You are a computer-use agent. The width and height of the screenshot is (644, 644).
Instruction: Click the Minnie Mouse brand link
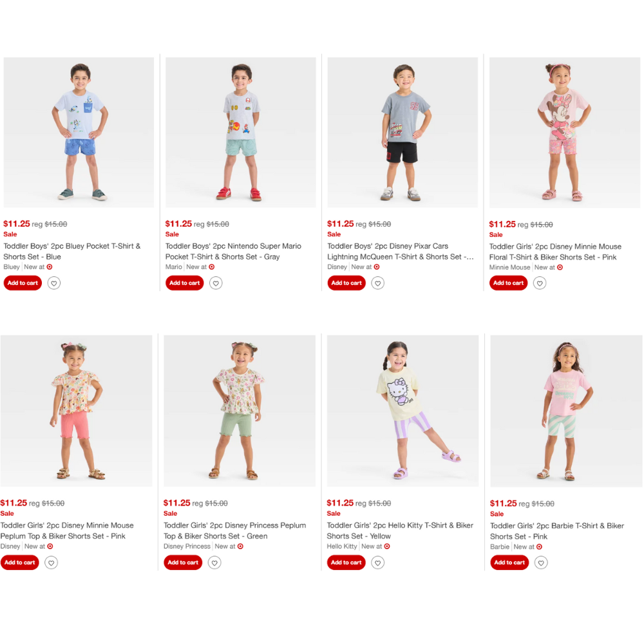(x=509, y=267)
